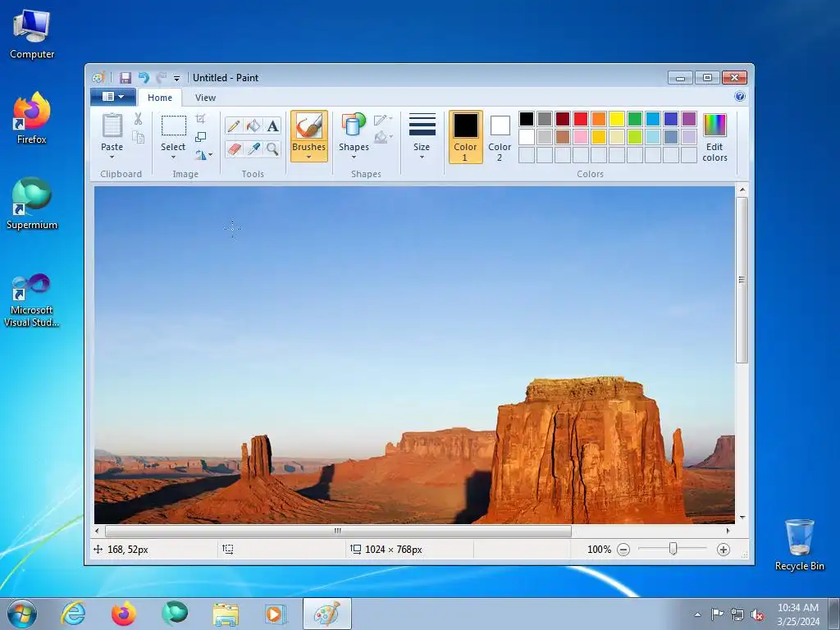The image size is (840, 630).
Task: Select the Pencil tool
Action: [234, 126]
